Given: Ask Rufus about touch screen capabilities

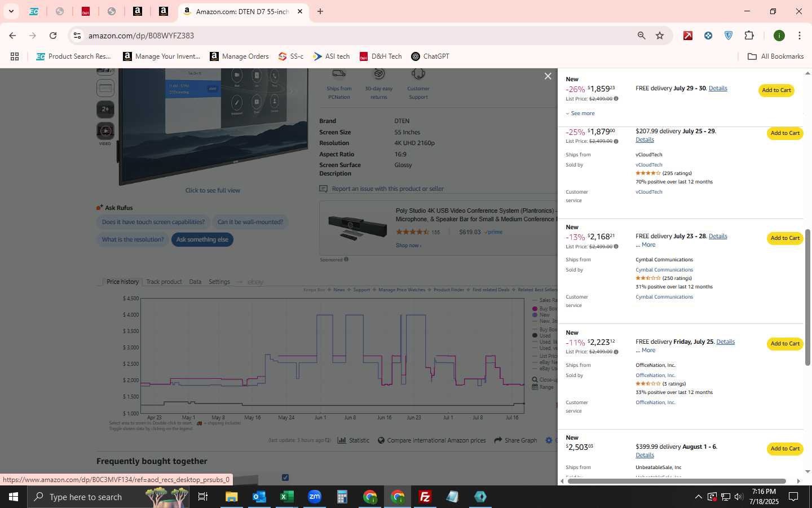Looking at the screenshot, I should tap(153, 222).
